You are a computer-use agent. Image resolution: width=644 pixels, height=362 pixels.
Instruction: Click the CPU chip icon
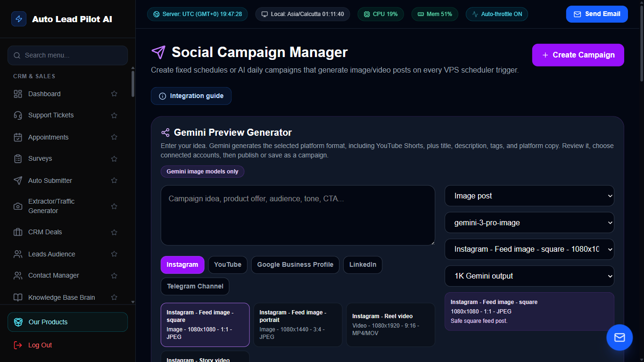tap(367, 14)
